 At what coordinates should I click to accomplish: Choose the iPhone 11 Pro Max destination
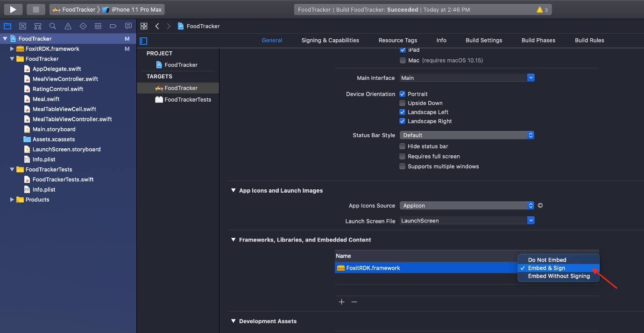[132, 9]
